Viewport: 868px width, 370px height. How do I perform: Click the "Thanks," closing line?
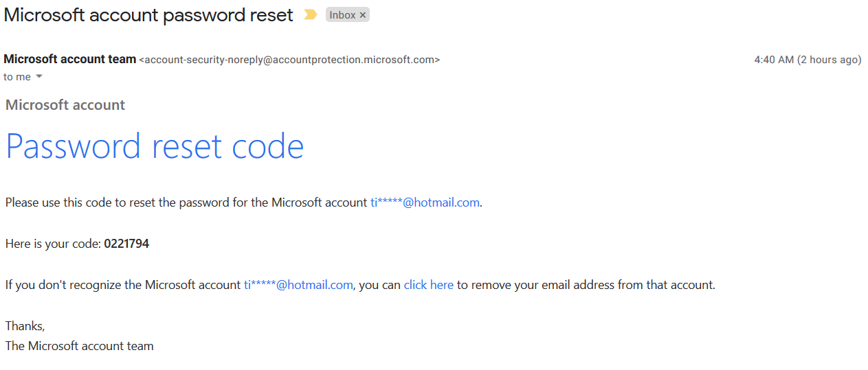[25, 326]
